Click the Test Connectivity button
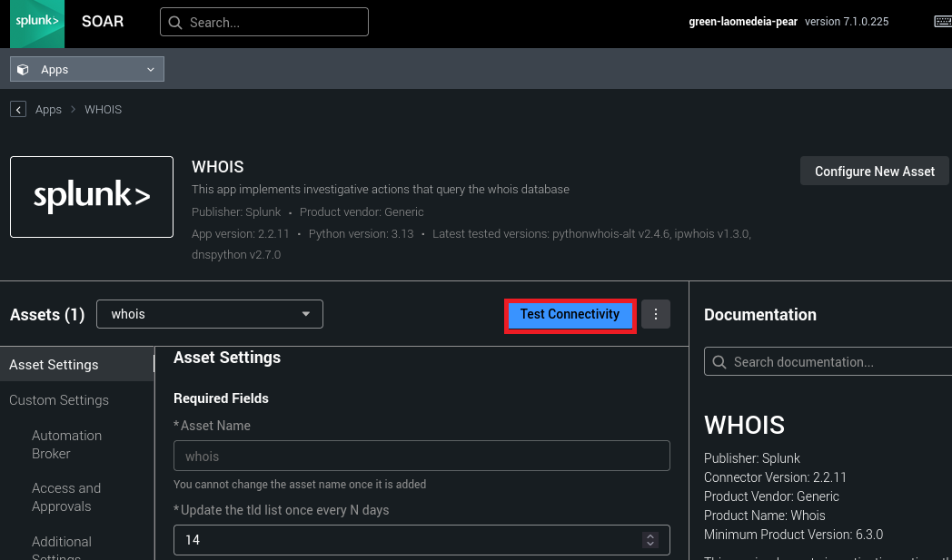Screen dimensions: 952x560 pyautogui.click(x=570, y=314)
